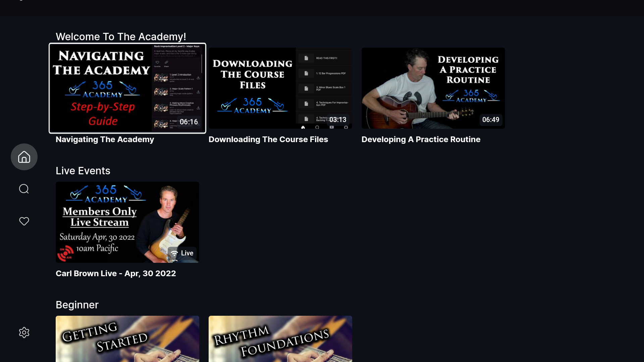Click the Beginner section heading

coord(77,305)
